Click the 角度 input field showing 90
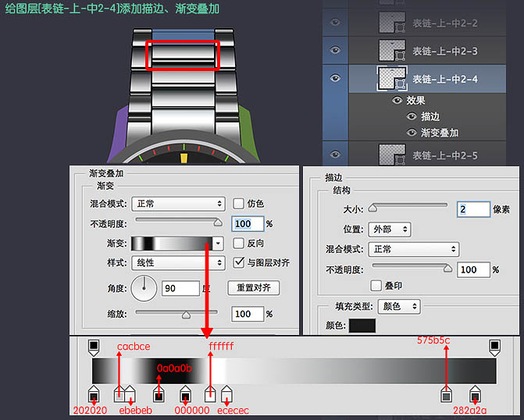The image size is (524, 420). tap(181, 288)
